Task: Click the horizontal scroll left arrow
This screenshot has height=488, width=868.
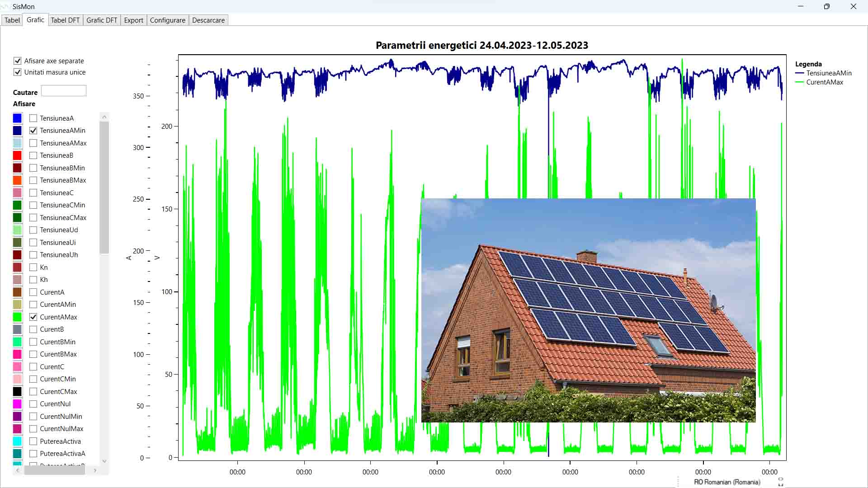Action: point(18,470)
